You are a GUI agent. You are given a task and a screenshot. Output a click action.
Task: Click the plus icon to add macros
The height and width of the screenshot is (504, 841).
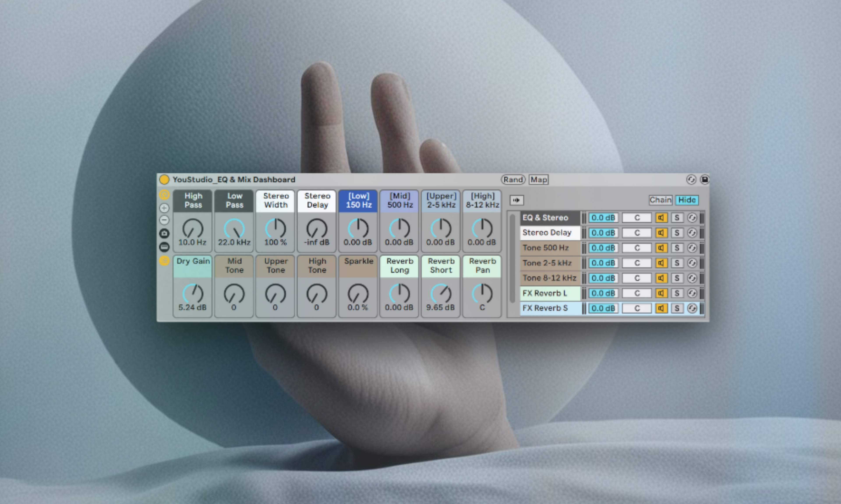164,208
